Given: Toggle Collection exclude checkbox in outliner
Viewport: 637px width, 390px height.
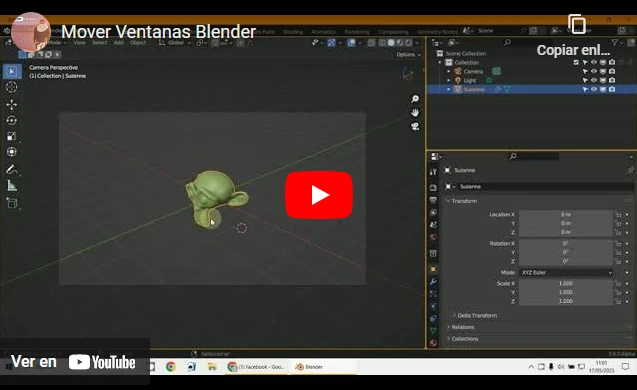Looking at the screenshot, I should (x=576, y=62).
